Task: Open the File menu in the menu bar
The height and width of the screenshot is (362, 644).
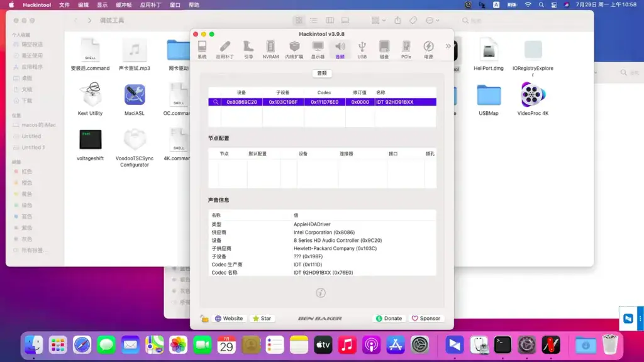Action: (65, 5)
